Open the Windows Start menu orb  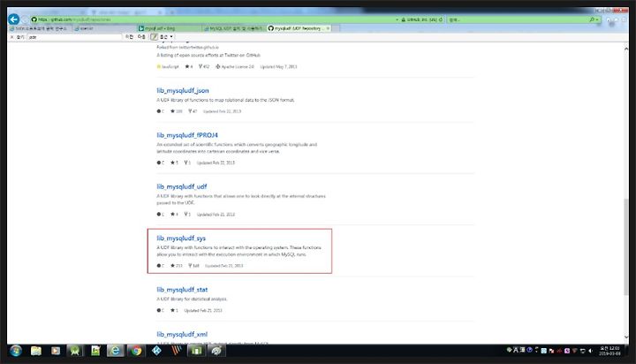[16, 351]
